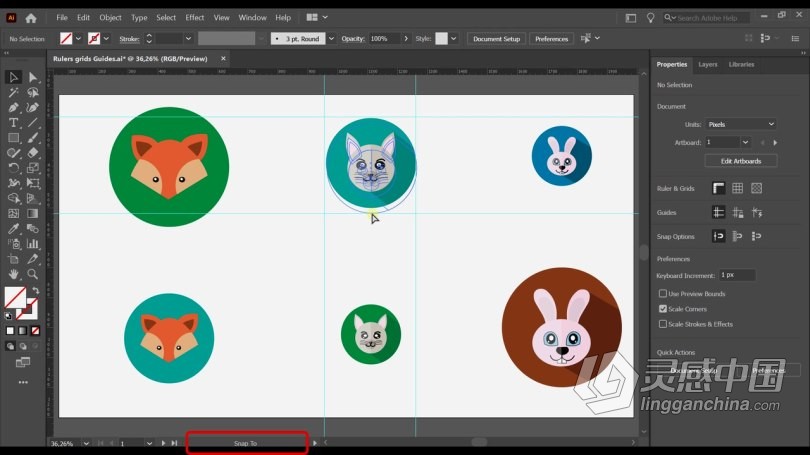Select the Scale tool
This screenshot has height=455, width=810.
click(33, 168)
